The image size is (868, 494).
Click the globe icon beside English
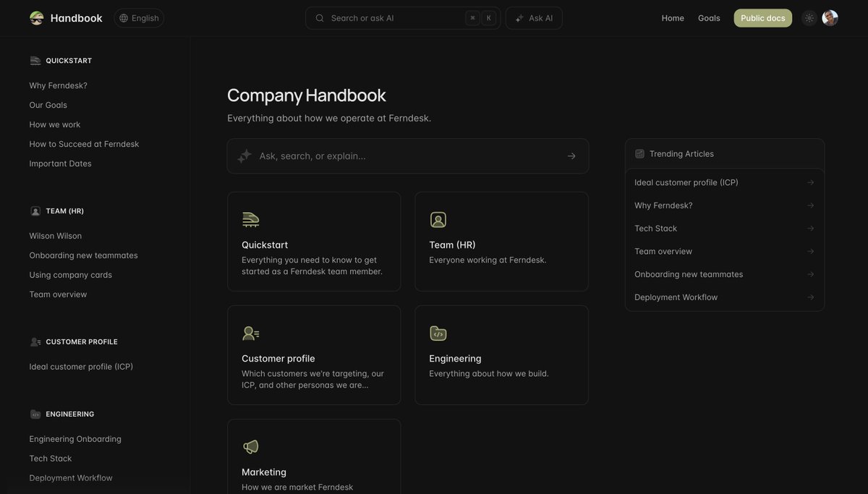click(124, 18)
